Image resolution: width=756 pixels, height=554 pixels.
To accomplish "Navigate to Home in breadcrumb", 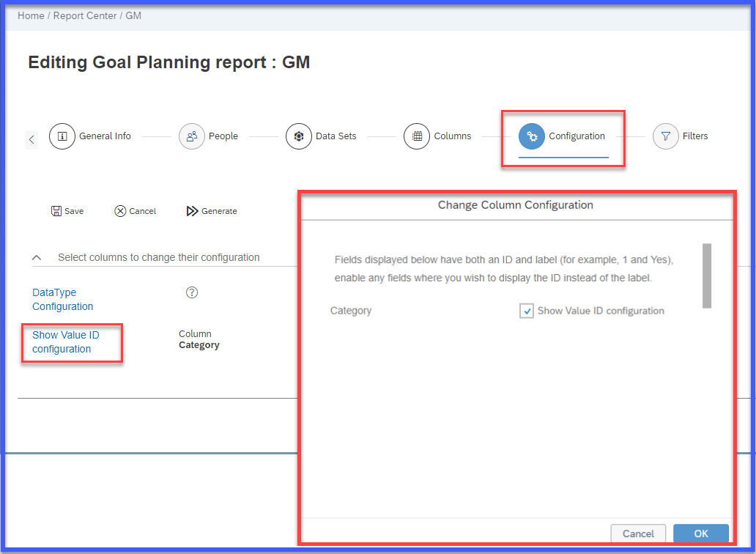I will pyautogui.click(x=31, y=16).
